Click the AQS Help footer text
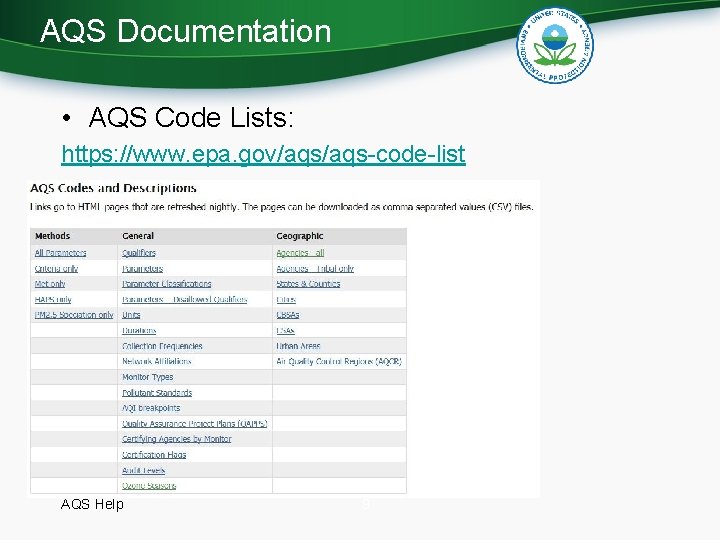The image size is (720, 540). (92, 504)
